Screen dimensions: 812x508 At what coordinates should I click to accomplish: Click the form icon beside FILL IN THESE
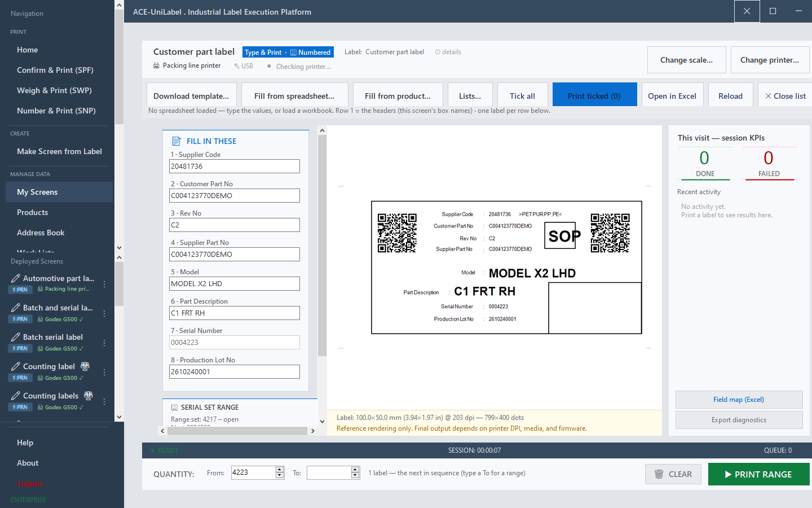(176, 141)
